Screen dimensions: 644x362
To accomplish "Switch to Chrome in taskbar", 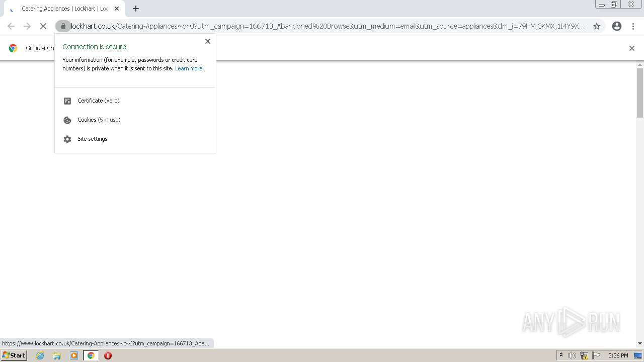I will [91, 355].
